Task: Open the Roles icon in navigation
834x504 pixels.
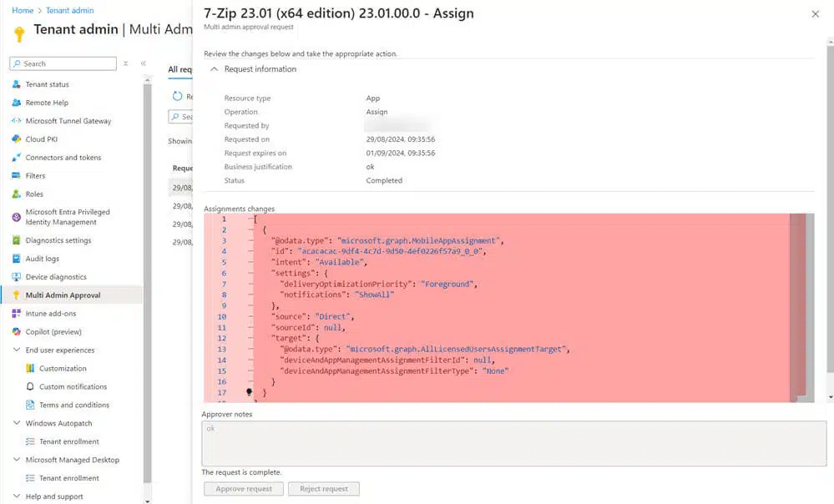Action: pos(17,194)
